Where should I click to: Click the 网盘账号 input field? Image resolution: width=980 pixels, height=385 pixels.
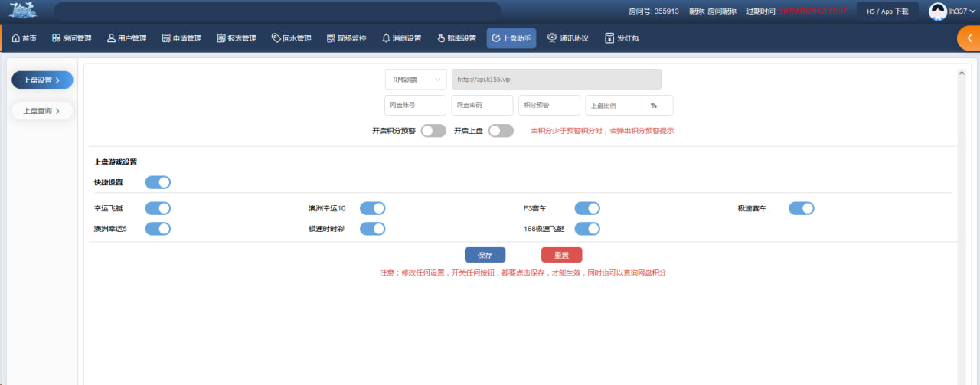click(415, 106)
